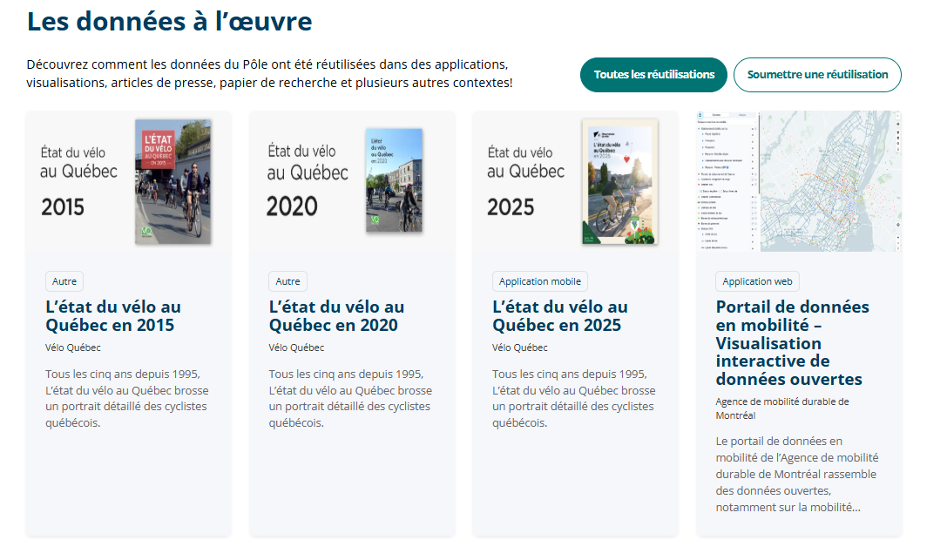
Task: Click the 2015 card description text
Action: pyautogui.click(x=127, y=398)
